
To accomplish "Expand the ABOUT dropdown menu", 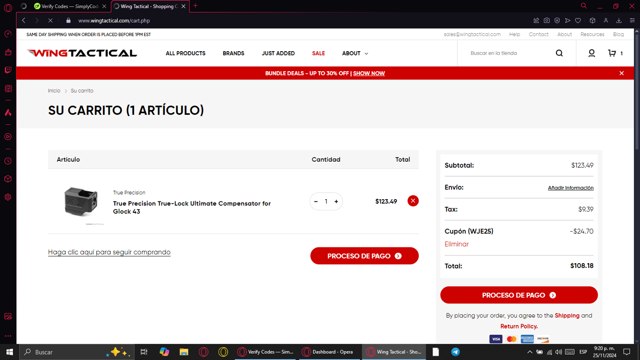I will [x=355, y=53].
